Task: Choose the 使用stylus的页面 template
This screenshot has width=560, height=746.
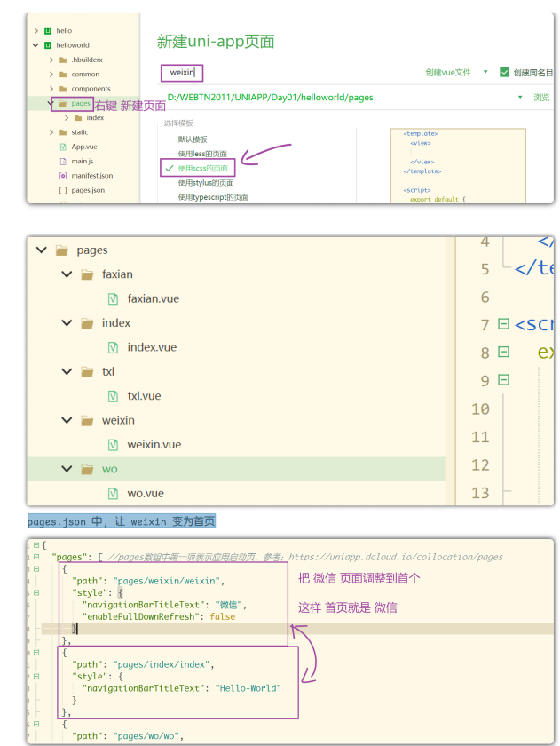Action: pos(206,183)
